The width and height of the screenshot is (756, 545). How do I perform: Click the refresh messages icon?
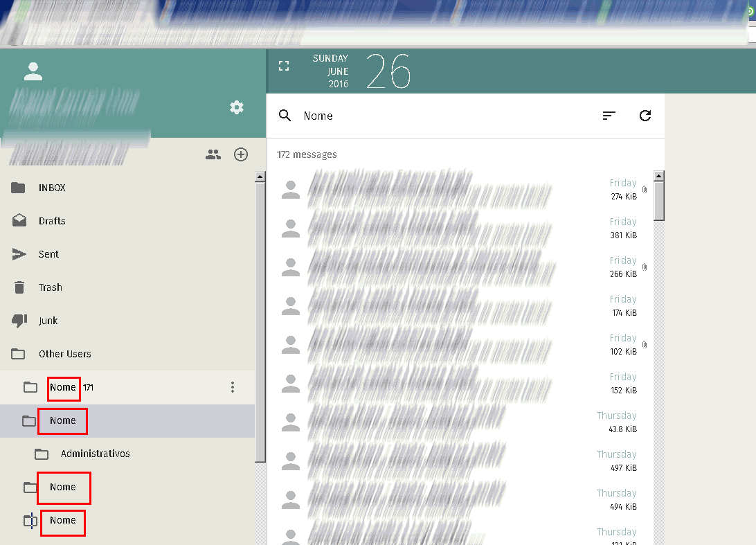645,116
